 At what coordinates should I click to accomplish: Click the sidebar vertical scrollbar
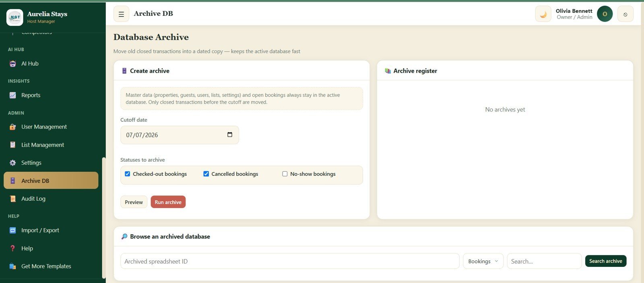click(104, 218)
